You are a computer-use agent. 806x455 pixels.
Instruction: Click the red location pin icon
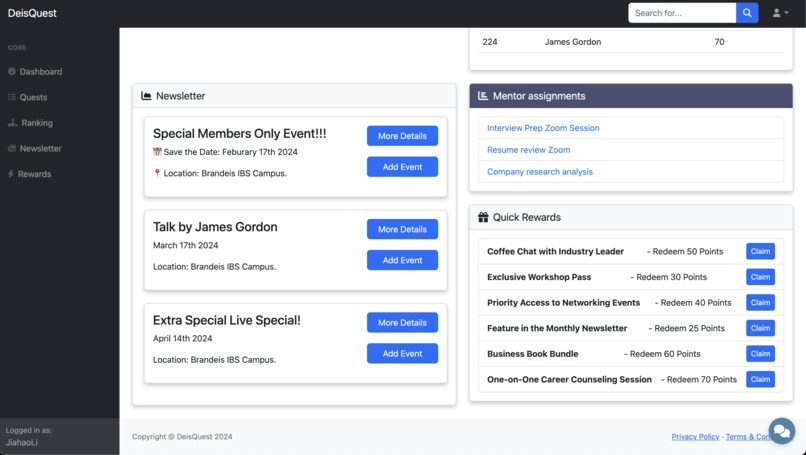[157, 173]
